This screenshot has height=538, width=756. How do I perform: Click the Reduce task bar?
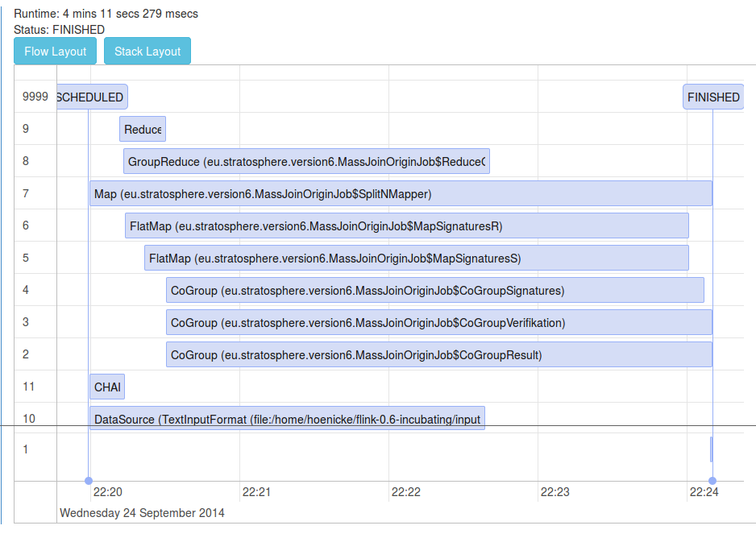point(143,130)
